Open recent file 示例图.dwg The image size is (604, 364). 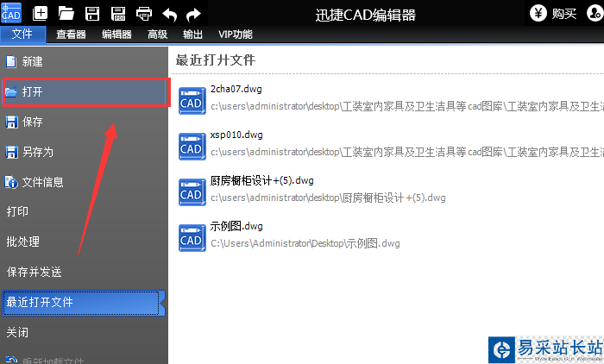pos(236,226)
